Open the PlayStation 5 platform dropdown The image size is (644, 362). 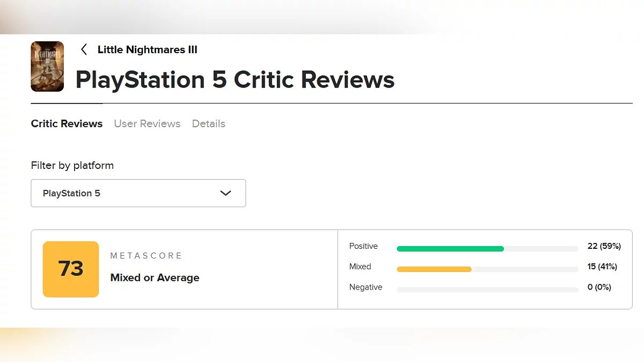(138, 193)
